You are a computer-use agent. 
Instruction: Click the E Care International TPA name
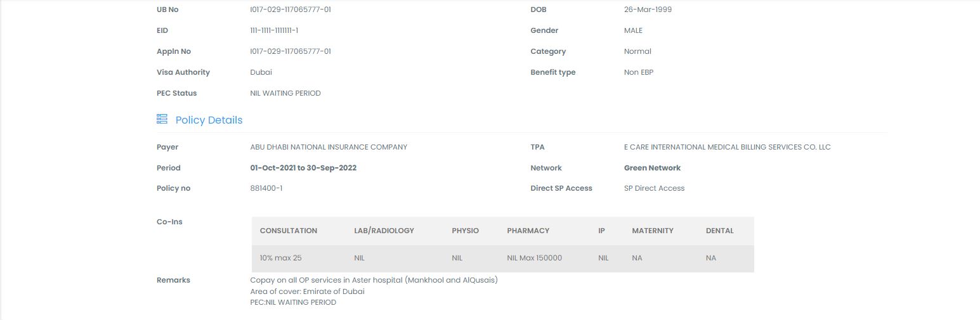727,147
